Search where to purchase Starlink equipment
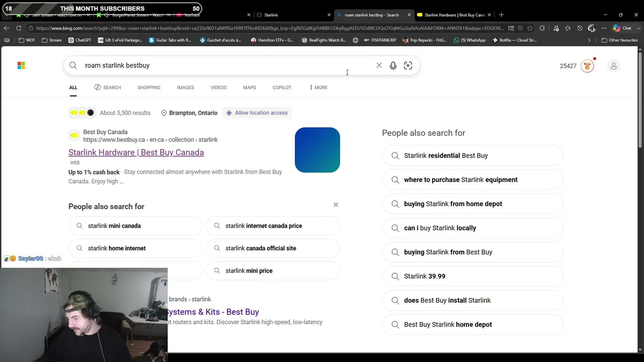 click(x=472, y=179)
